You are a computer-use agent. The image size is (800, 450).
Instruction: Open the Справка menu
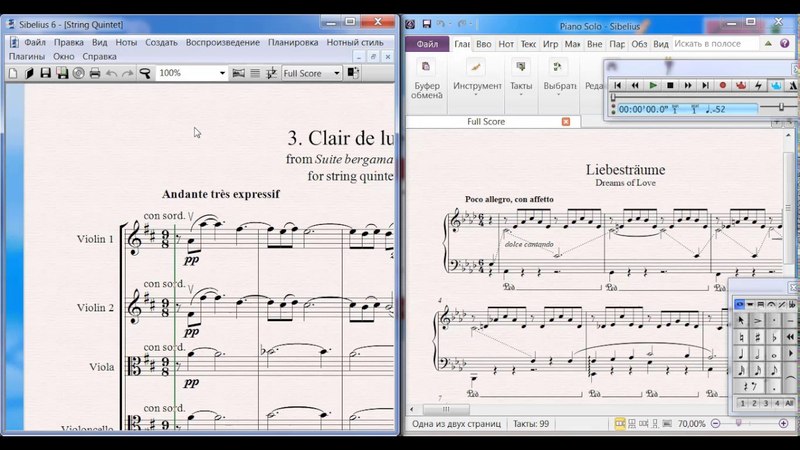pos(99,57)
